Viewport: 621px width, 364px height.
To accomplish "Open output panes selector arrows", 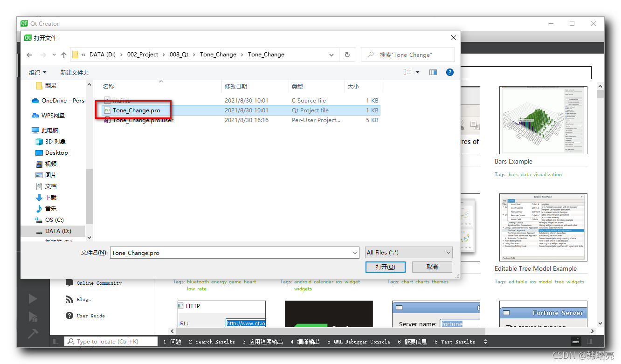I will coord(485,342).
